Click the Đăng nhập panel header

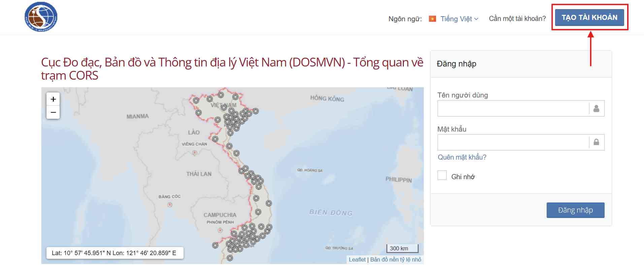click(521, 64)
